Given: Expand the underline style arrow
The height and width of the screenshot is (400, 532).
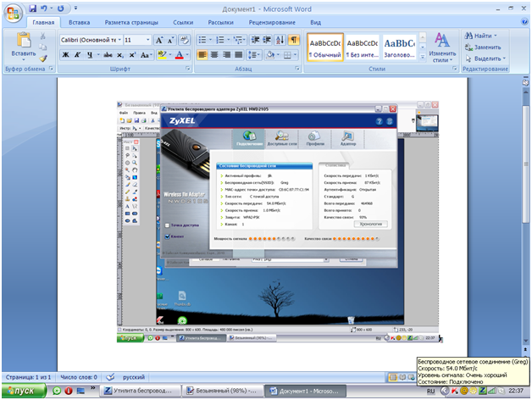Looking at the screenshot, I should pyautogui.click(x=98, y=55).
